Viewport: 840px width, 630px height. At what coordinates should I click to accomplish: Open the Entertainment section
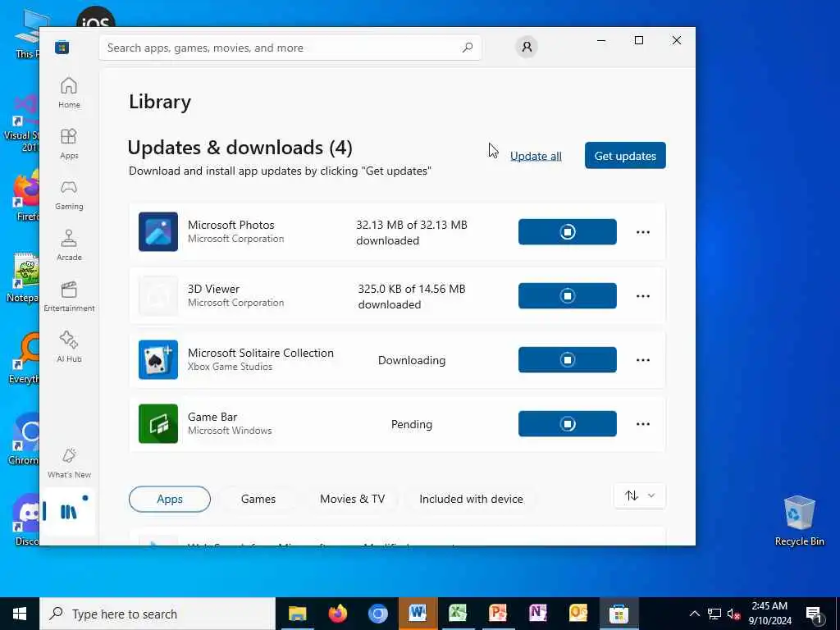click(69, 296)
